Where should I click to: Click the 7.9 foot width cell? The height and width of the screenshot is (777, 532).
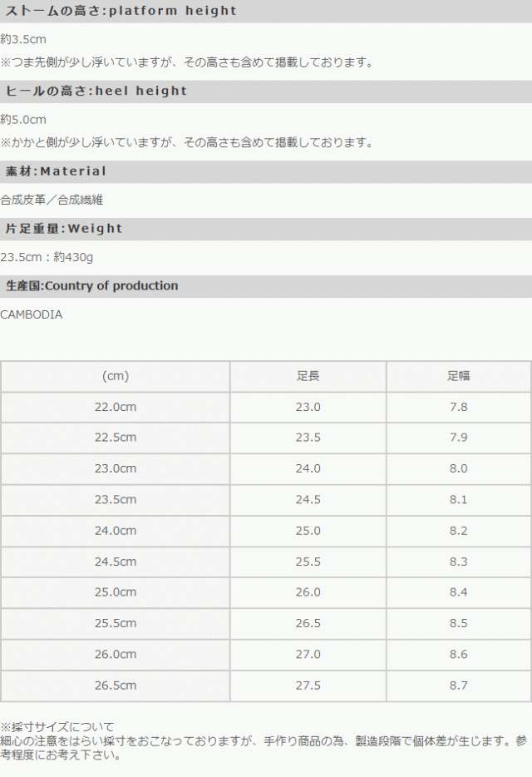458,438
